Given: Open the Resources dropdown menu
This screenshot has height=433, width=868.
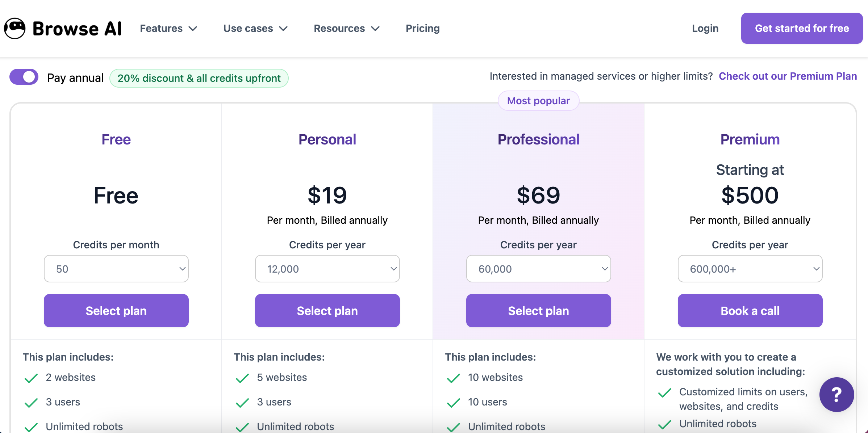Looking at the screenshot, I should [x=347, y=28].
